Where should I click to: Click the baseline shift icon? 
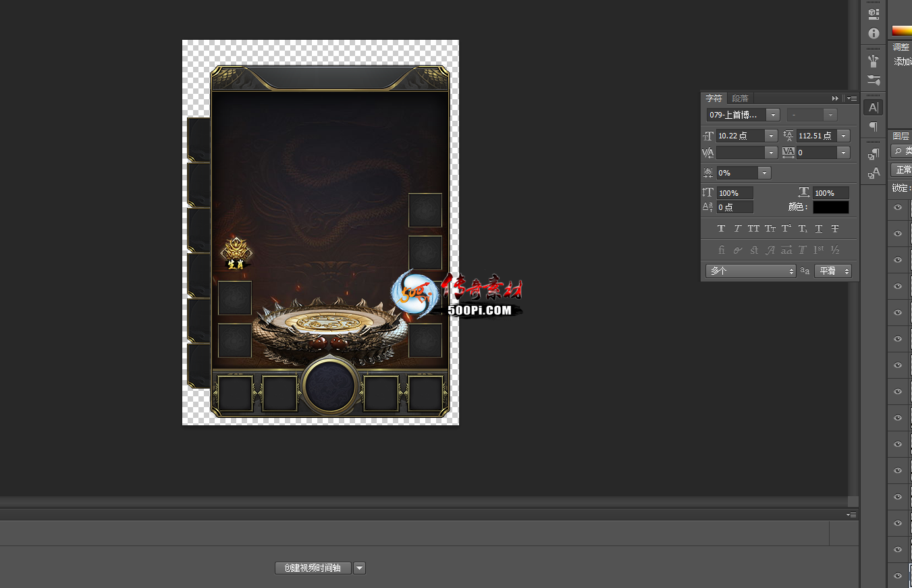(x=708, y=207)
